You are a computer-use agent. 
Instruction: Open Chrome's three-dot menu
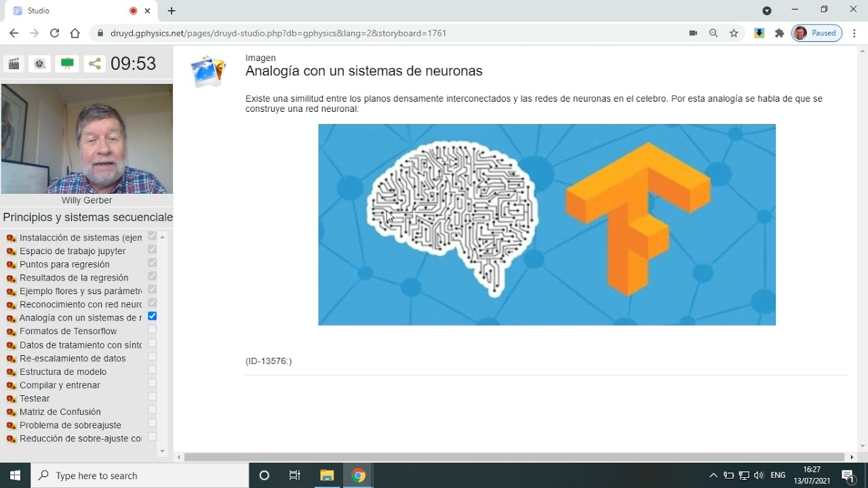coord(854,33)
